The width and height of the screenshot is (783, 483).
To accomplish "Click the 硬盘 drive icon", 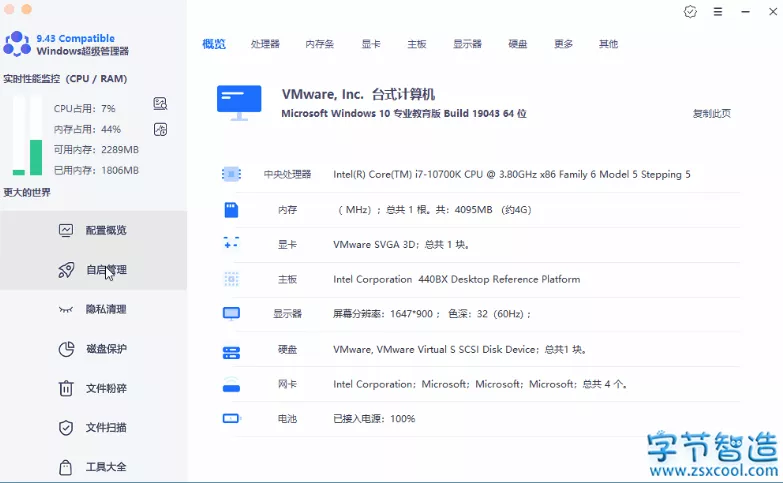I will [x=231, y=353].
